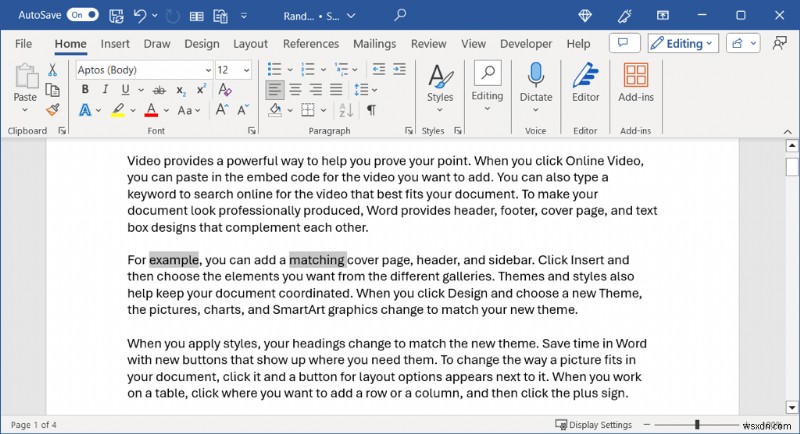Open the search magnifier in title bar
Screen dimensions: 800x434
point(401,15)
